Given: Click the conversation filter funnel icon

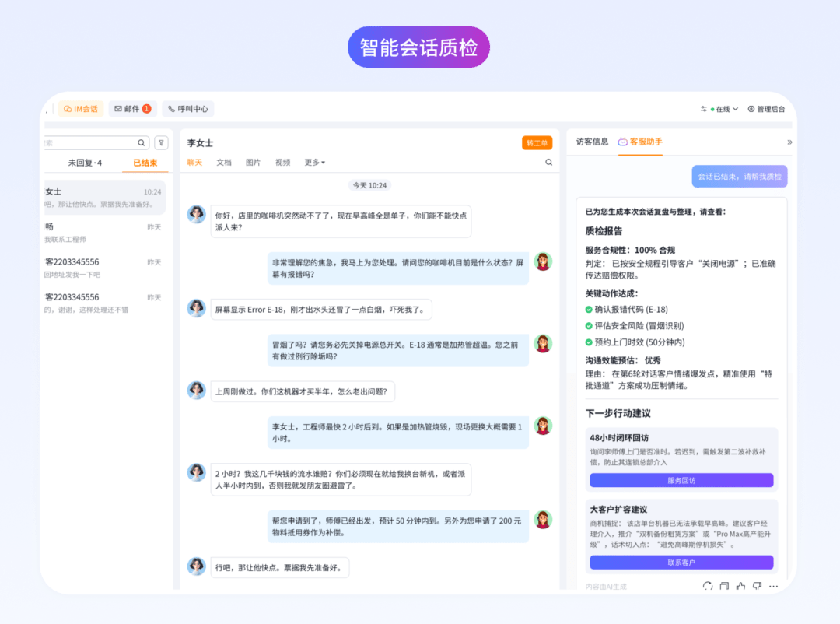Looking at the screenshot, I should click(x=161, y=143).
